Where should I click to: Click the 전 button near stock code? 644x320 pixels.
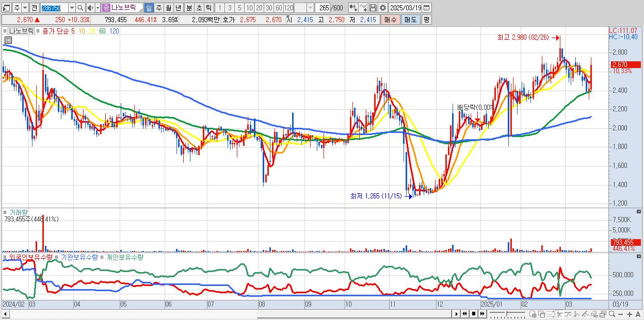(34, 8)
